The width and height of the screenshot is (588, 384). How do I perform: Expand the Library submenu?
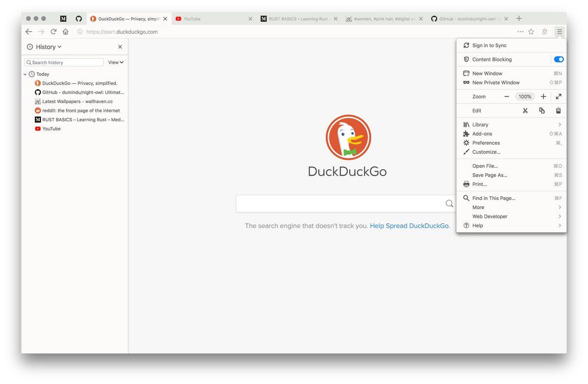point(511,125)
